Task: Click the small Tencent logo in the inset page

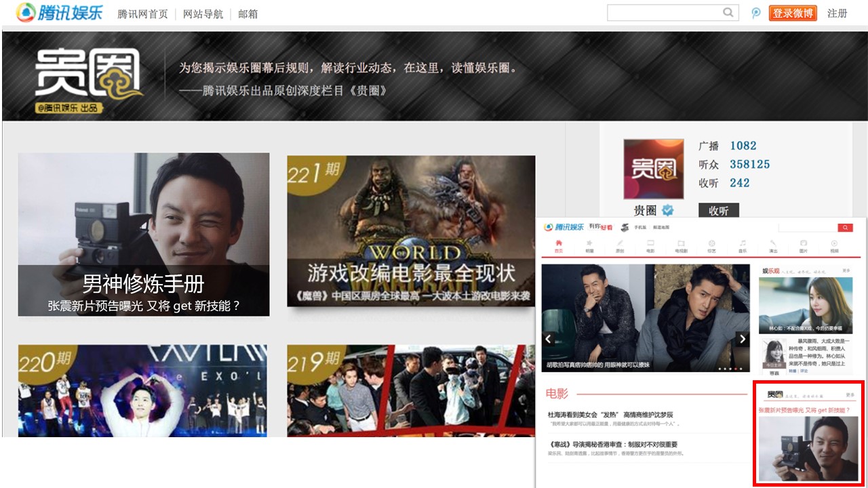Action: (x=564, y=227)
